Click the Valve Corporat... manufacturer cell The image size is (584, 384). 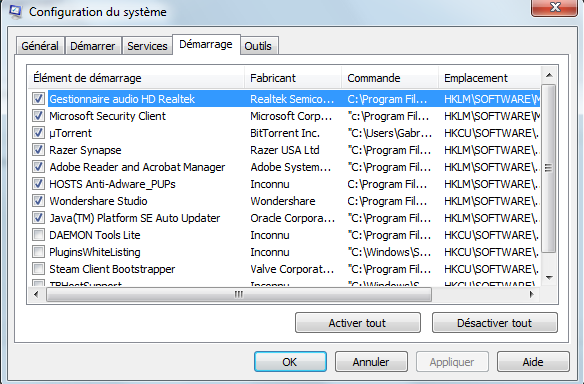click(292, 269)
